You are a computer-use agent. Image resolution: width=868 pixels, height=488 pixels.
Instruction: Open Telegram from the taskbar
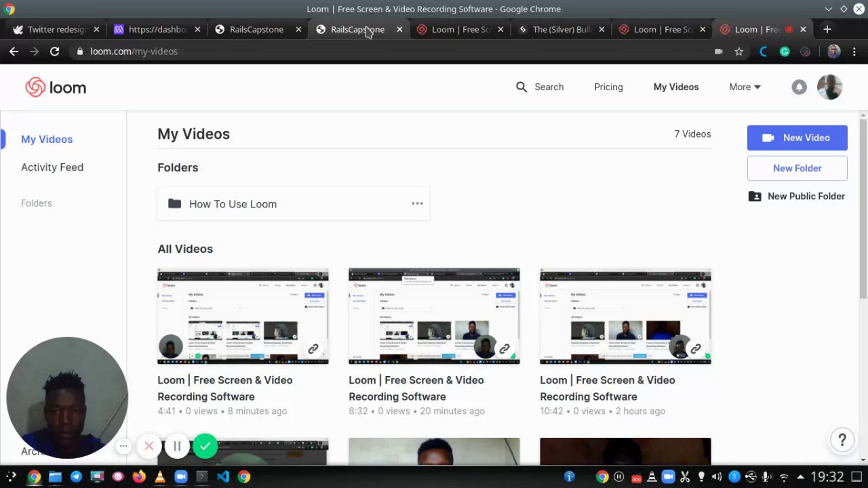tap(76, 476)
